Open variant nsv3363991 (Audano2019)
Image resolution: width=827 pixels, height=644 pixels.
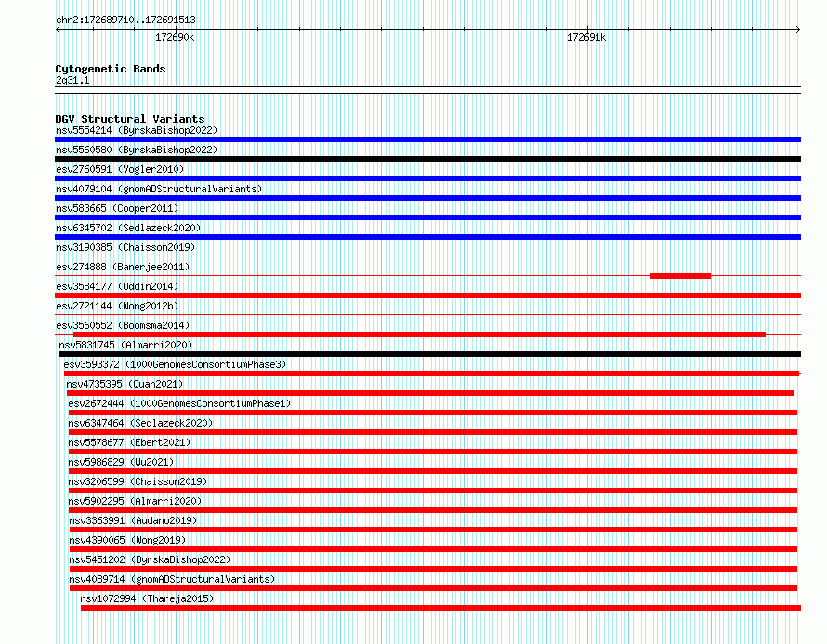(x=133, y=520)
